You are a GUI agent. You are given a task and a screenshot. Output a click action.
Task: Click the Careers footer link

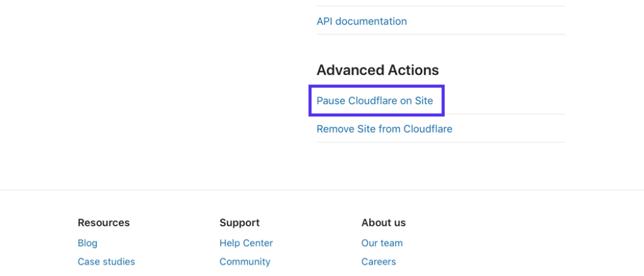(x=379, y=262)
